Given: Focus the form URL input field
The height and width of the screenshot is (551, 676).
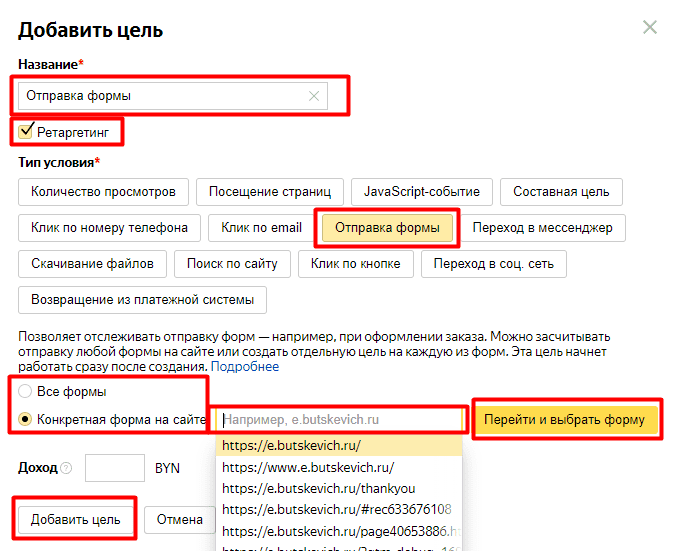Looking at the screenshot, I should pos(340,419).
